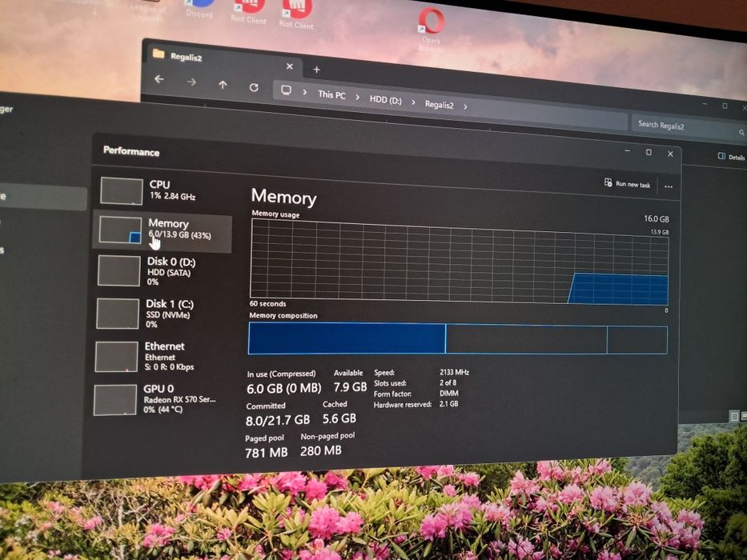The height and width of the screenshot is (560, 747).
Task: Refresh the File Explorer window
Action: (x=254, y=88)
